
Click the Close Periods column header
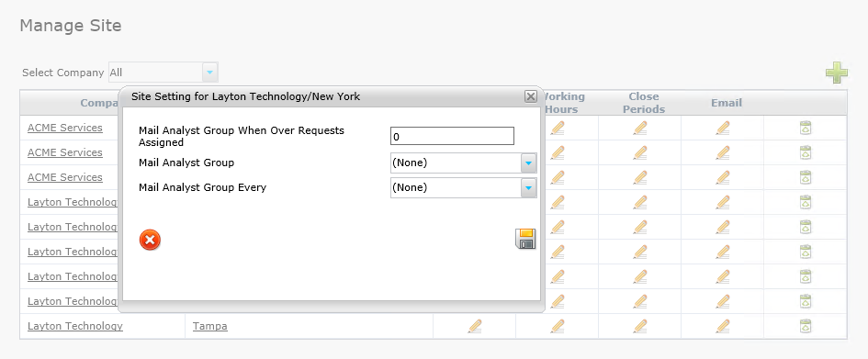643,103
